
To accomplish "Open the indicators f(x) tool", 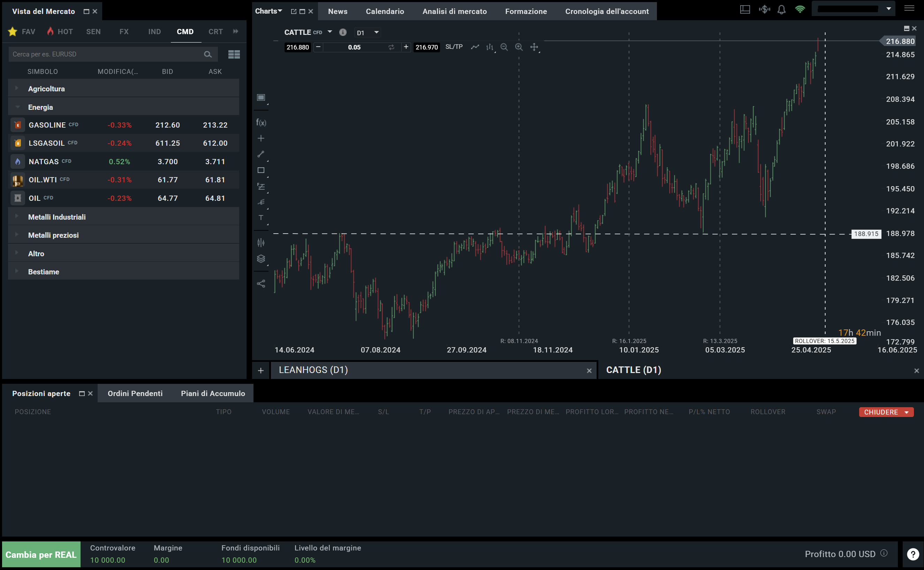I will pos(261,122).
